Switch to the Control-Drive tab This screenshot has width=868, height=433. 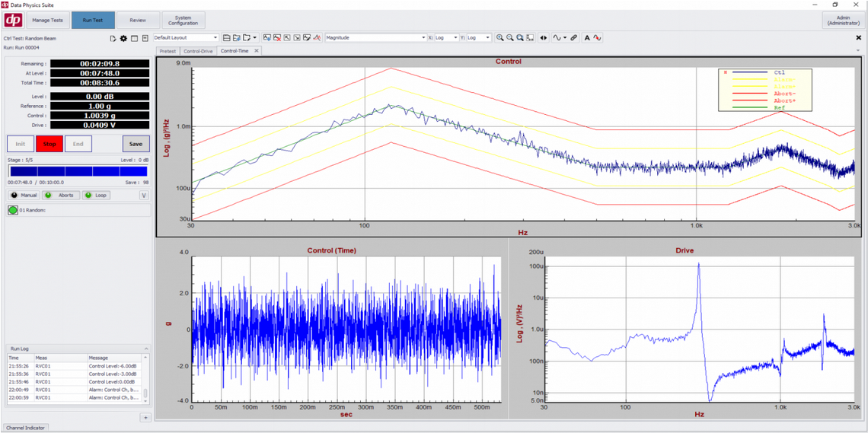[x=198, y=51]
